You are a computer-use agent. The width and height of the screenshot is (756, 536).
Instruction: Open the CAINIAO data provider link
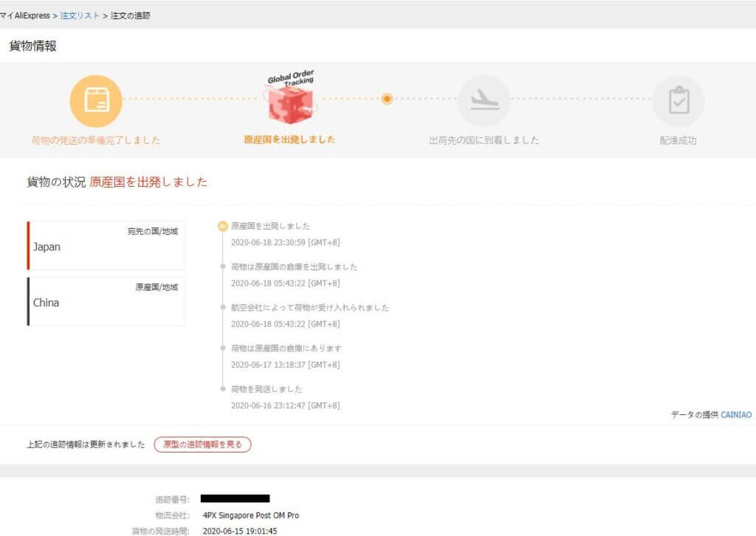coord(736,414)
